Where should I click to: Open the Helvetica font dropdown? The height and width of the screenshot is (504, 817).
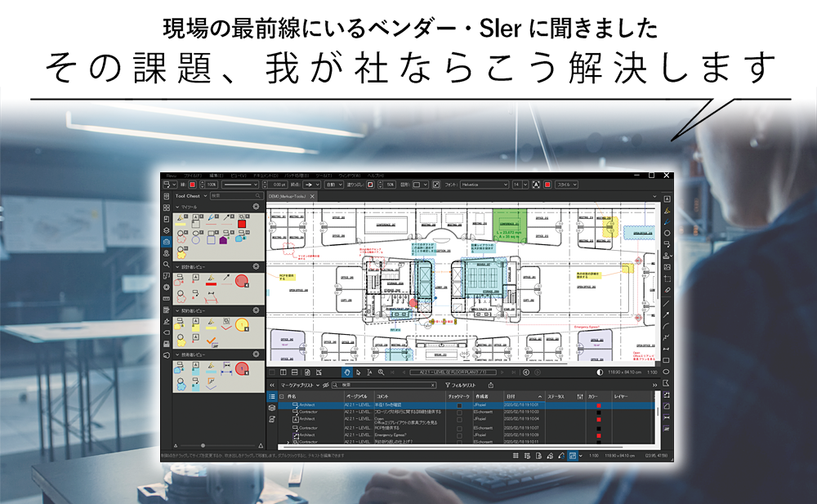click(x=507, y=184)
